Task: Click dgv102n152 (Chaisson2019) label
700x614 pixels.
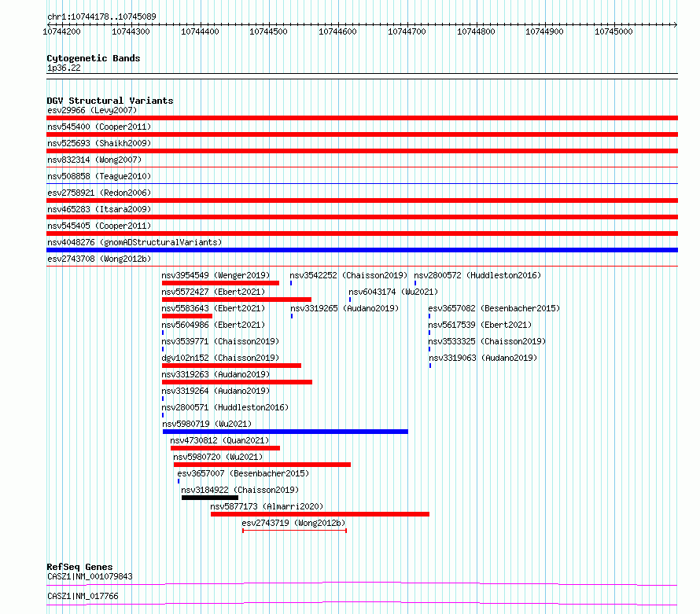Action: pos(220,358)
